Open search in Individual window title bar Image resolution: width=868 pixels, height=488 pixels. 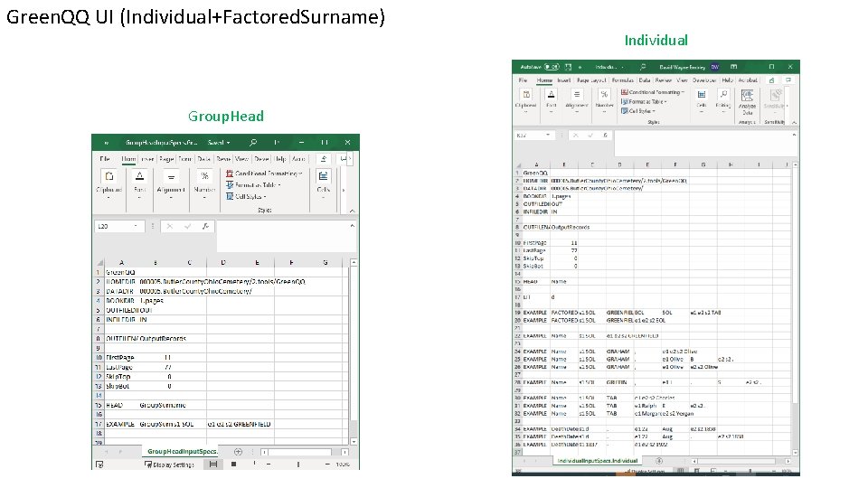point(643,67)
